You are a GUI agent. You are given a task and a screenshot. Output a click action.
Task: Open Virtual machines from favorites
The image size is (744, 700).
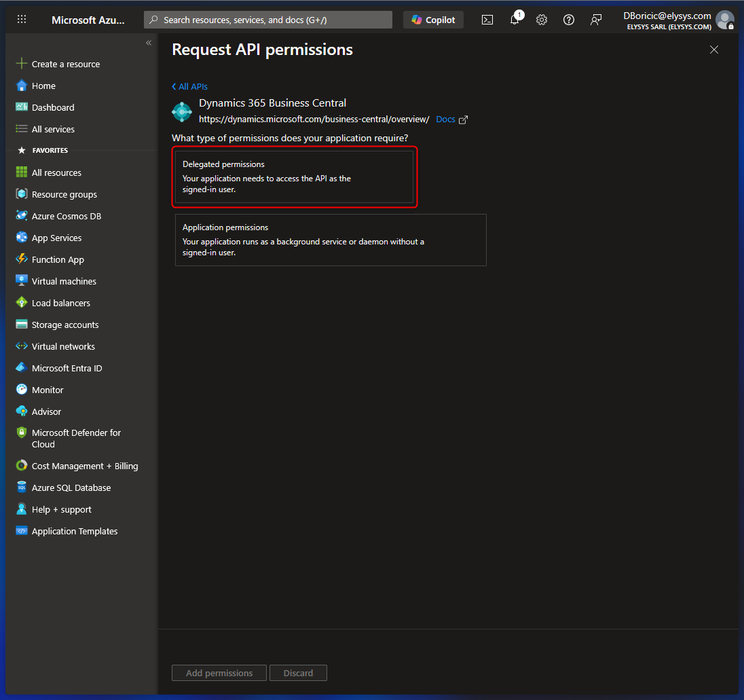coord(64,281)
